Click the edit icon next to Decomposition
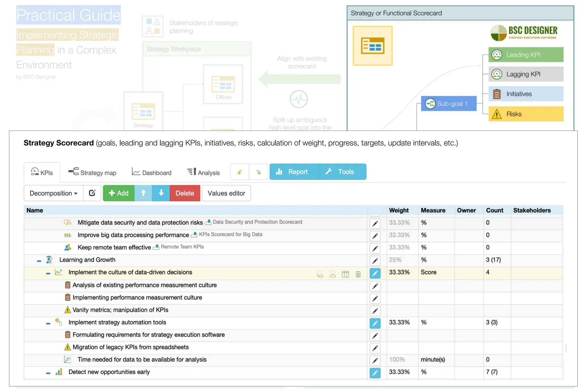The image size is (588, 392). coord(92,193)
